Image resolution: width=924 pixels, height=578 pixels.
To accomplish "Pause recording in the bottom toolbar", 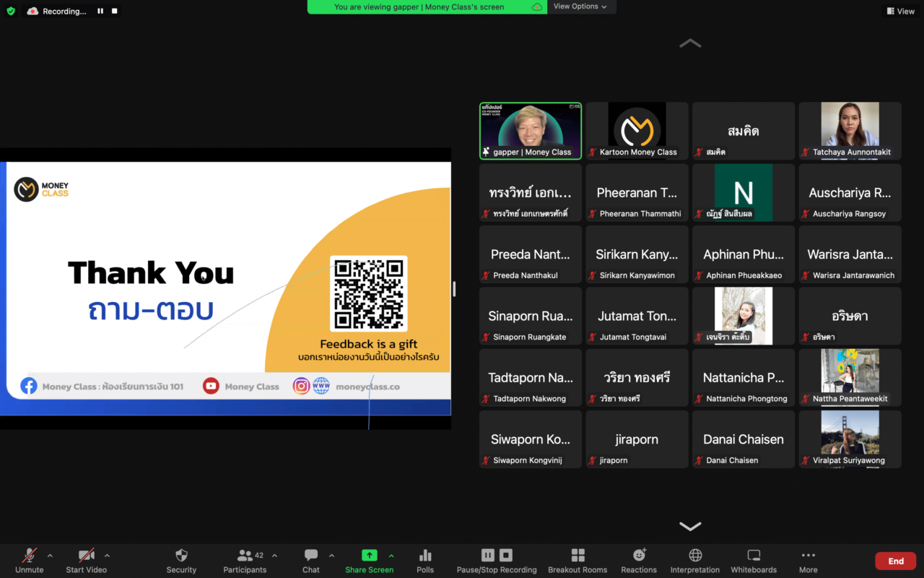I will point(488,555).
